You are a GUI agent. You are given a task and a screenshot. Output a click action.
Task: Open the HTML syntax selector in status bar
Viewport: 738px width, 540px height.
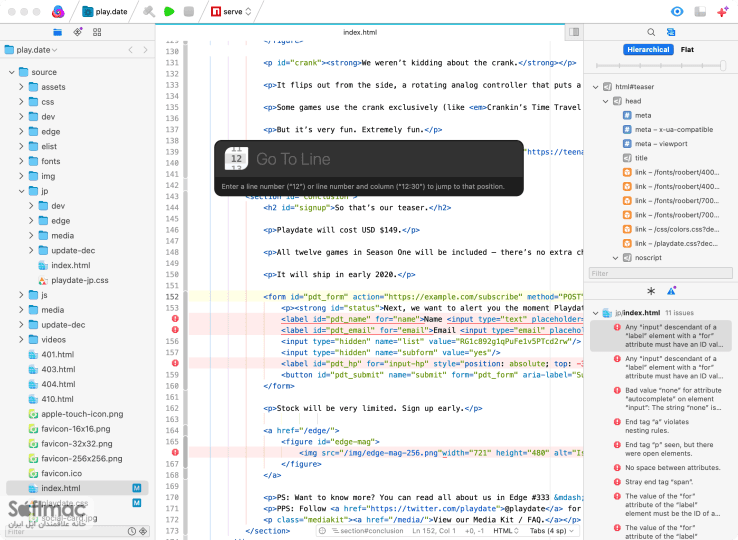coord(505,531)
